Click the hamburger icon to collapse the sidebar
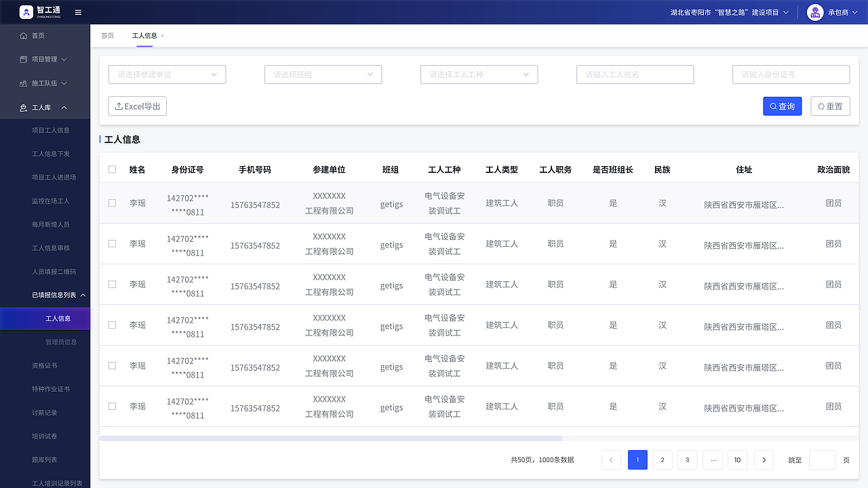 [x=77, y=12]
